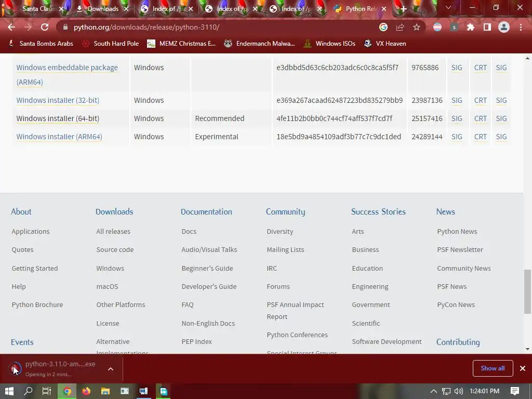Open Windows ISOs bookmark
The height and width of the screenshot is (399, 532).
[329, 44]
